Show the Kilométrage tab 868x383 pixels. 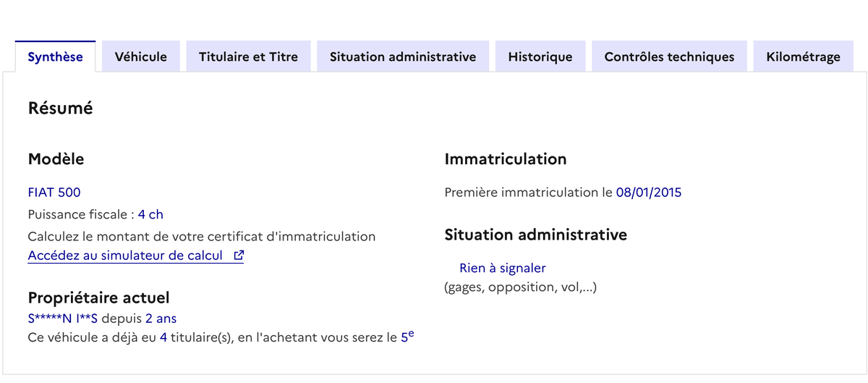point(804,56)
